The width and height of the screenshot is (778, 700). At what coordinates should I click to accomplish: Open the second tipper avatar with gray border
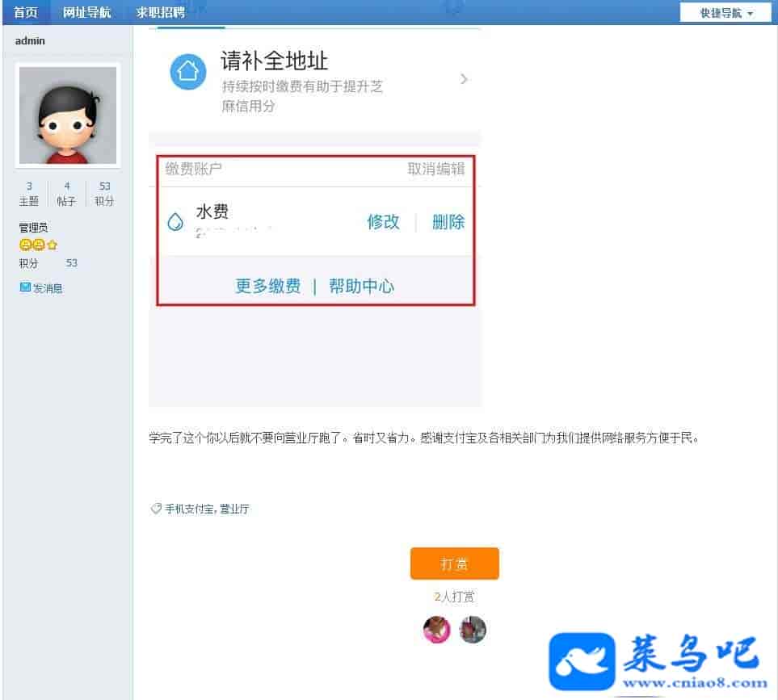pos(473,630)
